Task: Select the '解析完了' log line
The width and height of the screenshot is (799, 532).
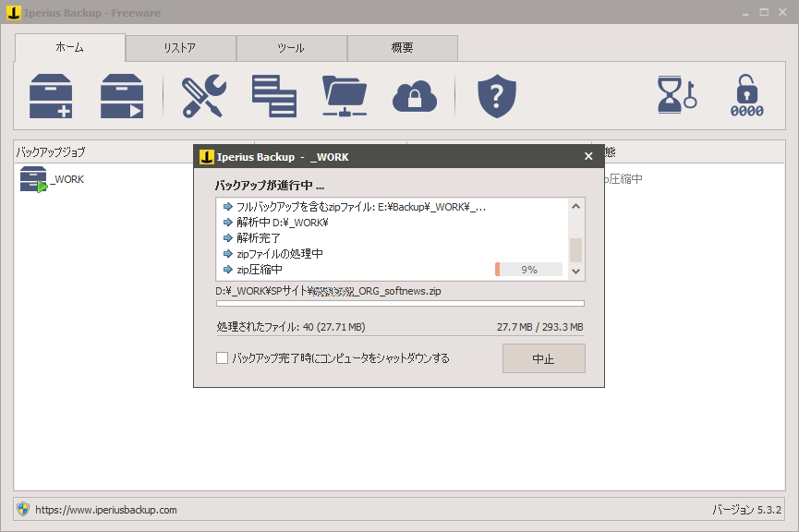Action: (252, 238)
